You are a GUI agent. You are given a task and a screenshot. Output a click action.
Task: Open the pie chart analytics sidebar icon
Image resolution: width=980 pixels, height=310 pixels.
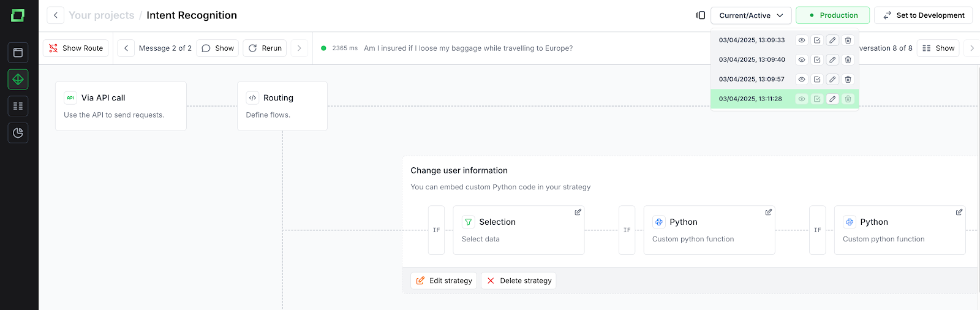18,133
